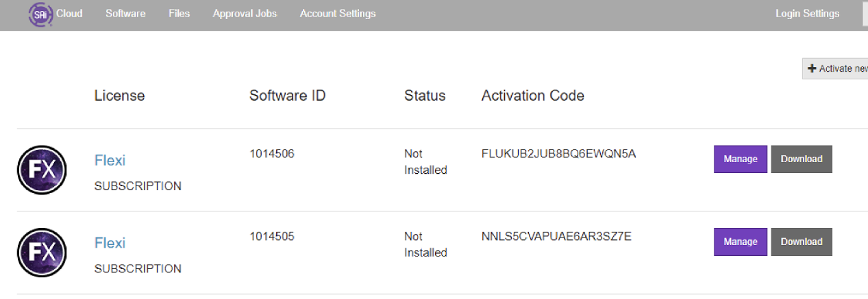Manage the Flexi license 1014505
868x299 pixels.
(x=741, y=242)
